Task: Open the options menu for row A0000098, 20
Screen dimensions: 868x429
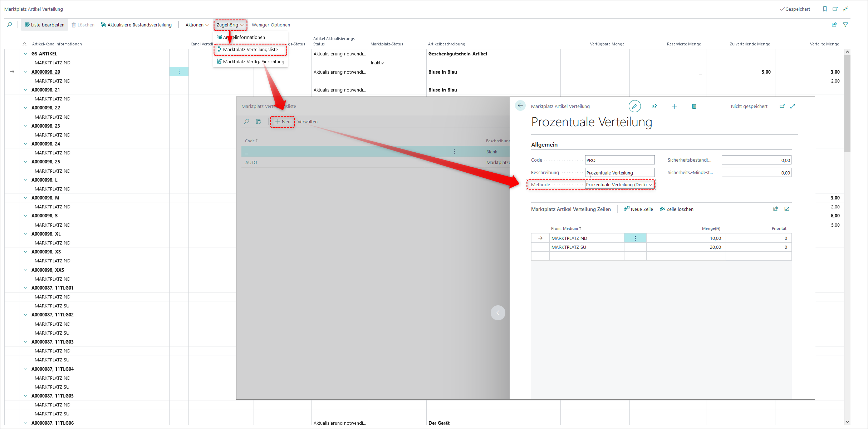Action: [x=179, y=72]
